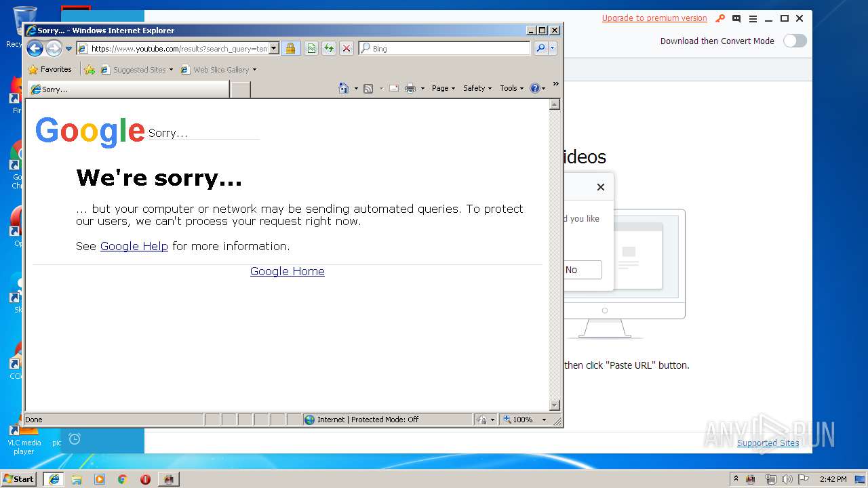This screenshot has width=868, height=488.
Task: Click into the Bing search box
Action: 445,48
